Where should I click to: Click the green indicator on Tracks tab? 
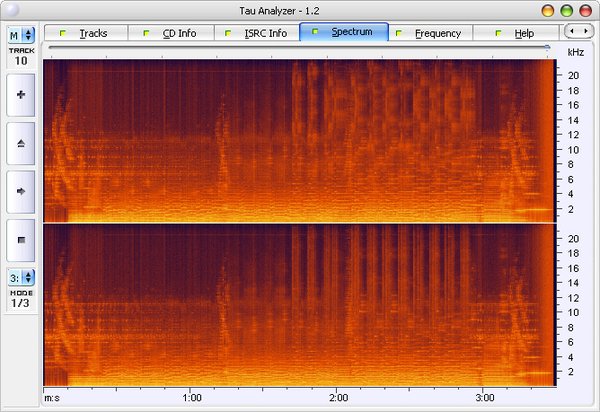(63, 33)
